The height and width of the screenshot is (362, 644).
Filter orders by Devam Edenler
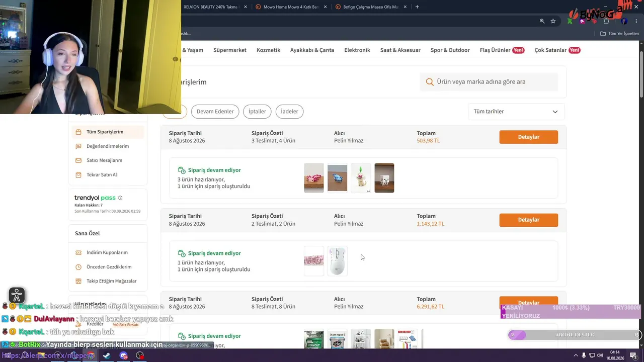pos(215,112)
